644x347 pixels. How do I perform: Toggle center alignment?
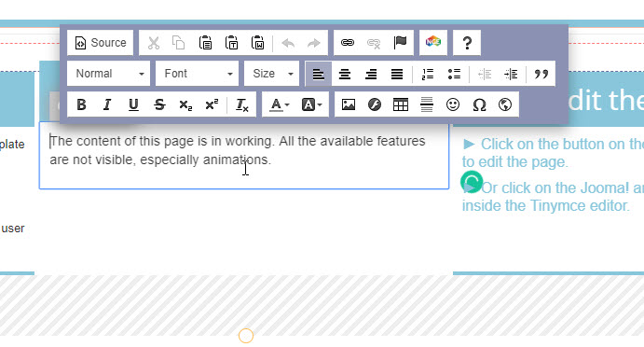[345, 74]
